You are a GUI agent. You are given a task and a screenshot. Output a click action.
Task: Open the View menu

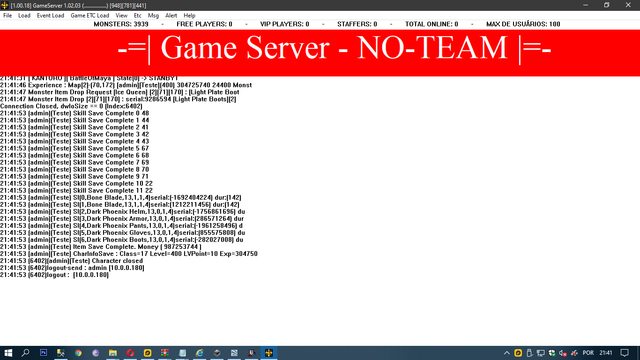click(x=121, y=16)
